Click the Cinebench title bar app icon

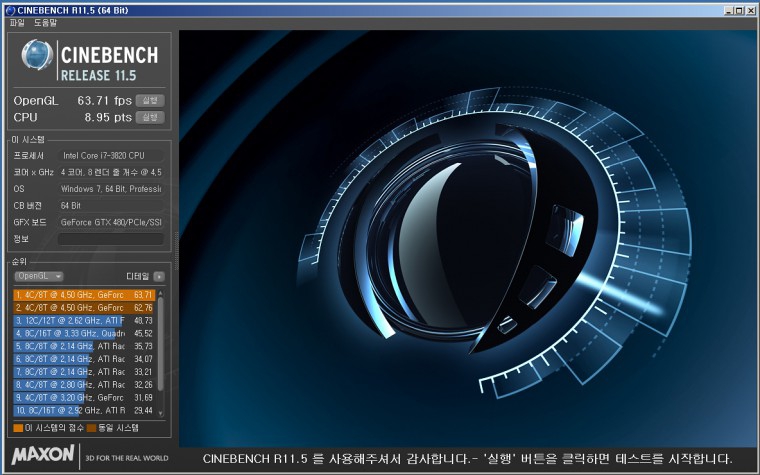click(x=10, y=10)
